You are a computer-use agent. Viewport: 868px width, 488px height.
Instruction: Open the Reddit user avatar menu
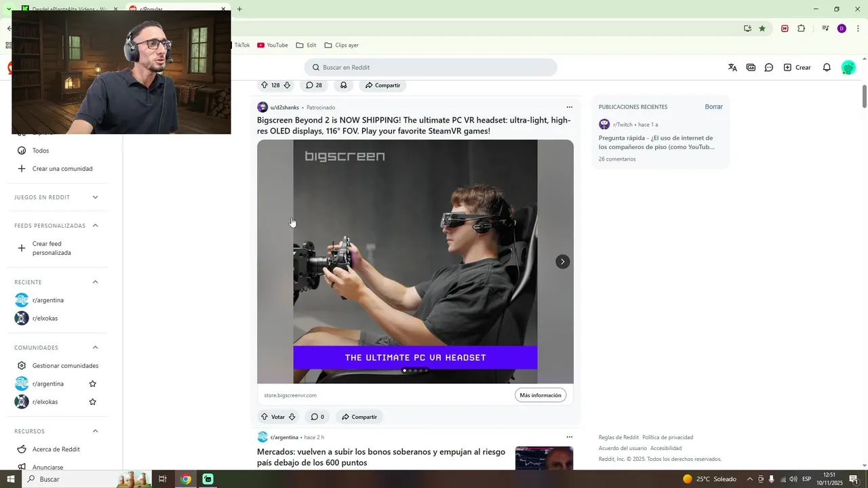848,68
